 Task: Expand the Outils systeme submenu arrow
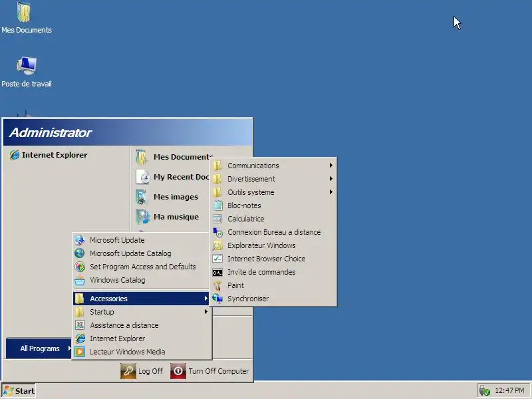331,192
